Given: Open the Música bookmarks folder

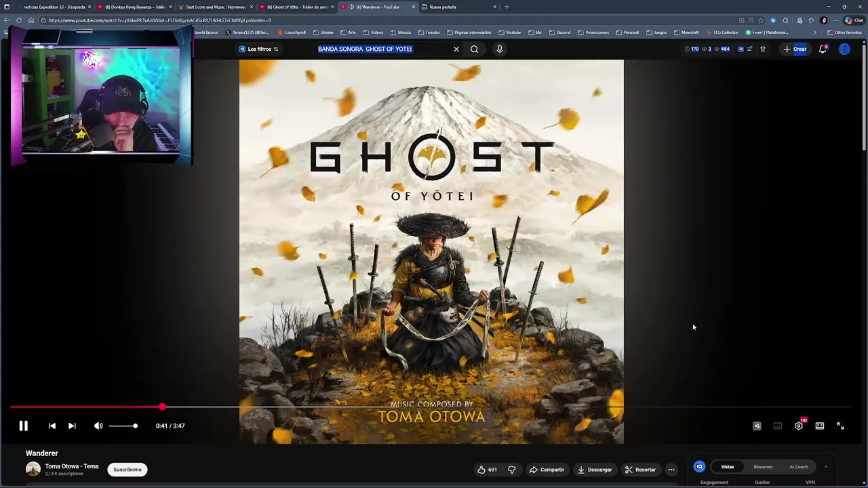Looking at the screenshot, I should point(401,33).
